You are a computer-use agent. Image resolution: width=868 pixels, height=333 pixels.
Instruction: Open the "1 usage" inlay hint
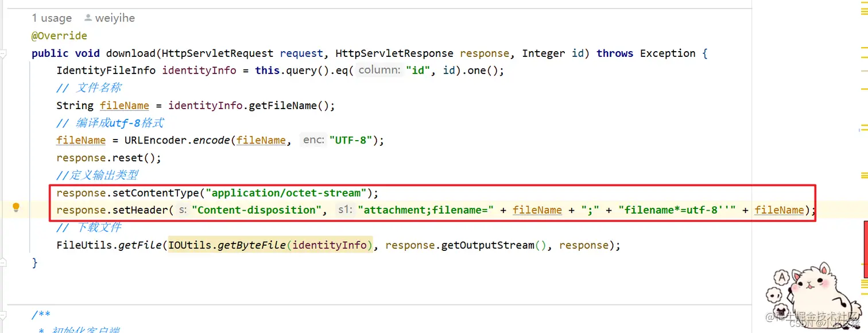click(x=52, y=18)
